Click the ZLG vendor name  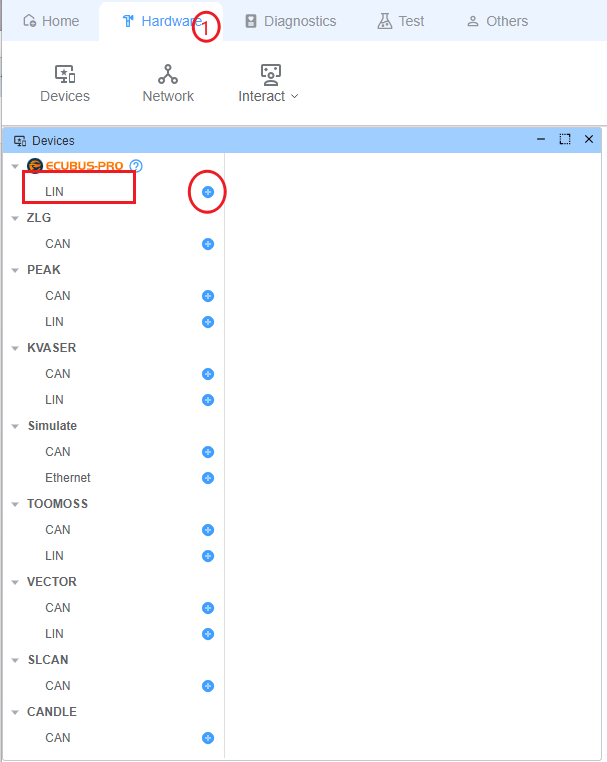pyautogui.click(x=39, y=218)
